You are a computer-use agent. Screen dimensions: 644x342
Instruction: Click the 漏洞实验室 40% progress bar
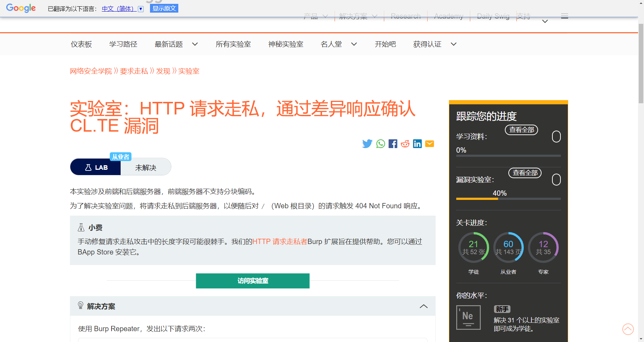508,198
